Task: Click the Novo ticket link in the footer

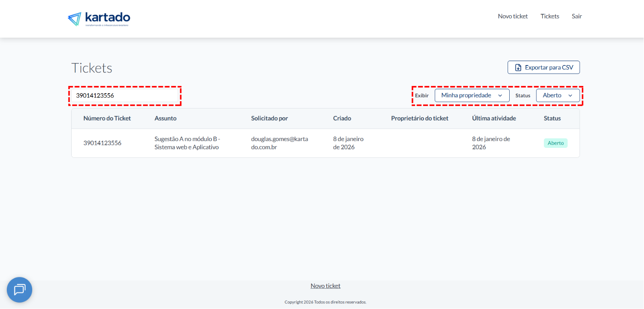Action: point(325,286)
